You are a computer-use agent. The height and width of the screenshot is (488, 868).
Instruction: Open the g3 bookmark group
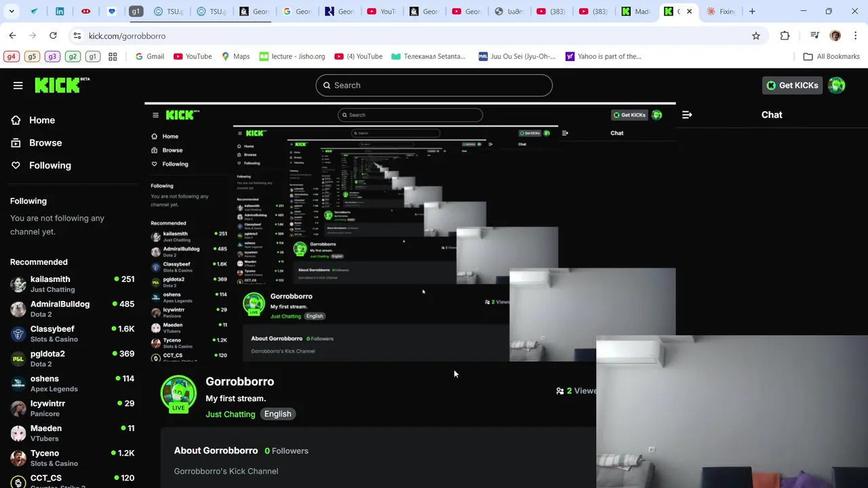click(x=52, y=56)
